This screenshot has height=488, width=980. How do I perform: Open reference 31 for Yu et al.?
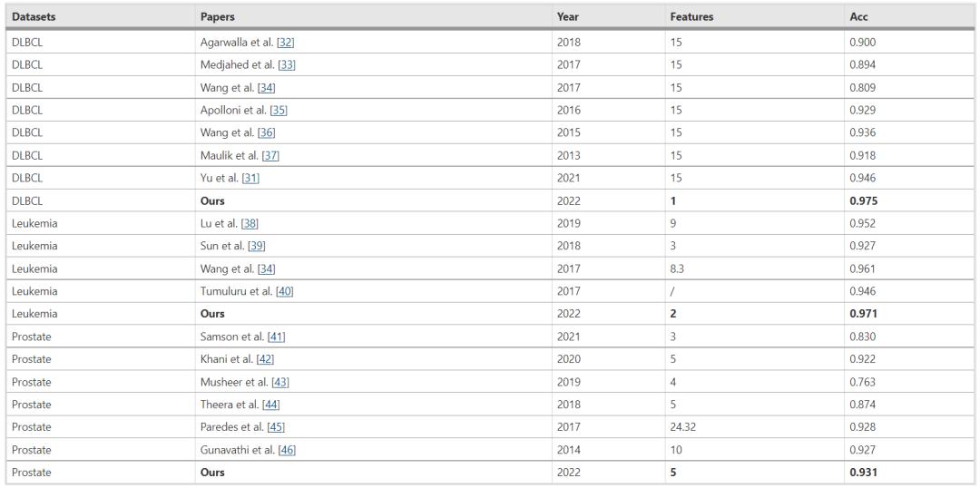click(x=250, y=178)
